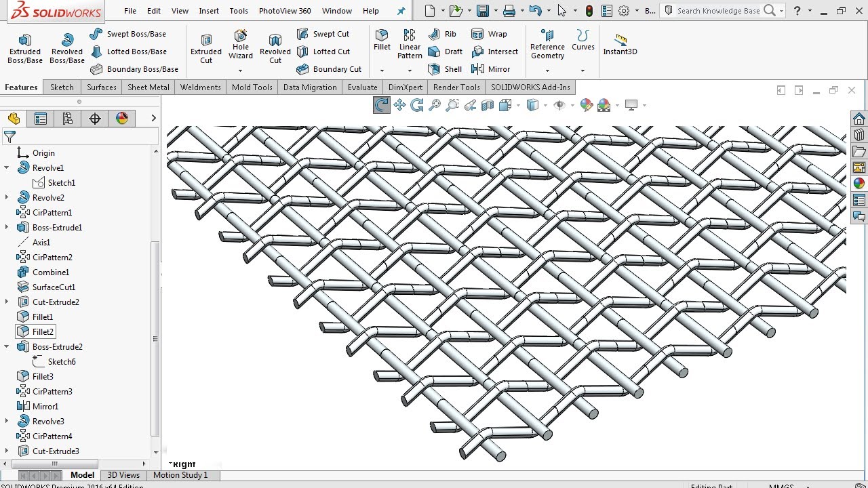868x488 pixels.
Task: Open the Fillet dropdown arrow
Action: [382, 70]
